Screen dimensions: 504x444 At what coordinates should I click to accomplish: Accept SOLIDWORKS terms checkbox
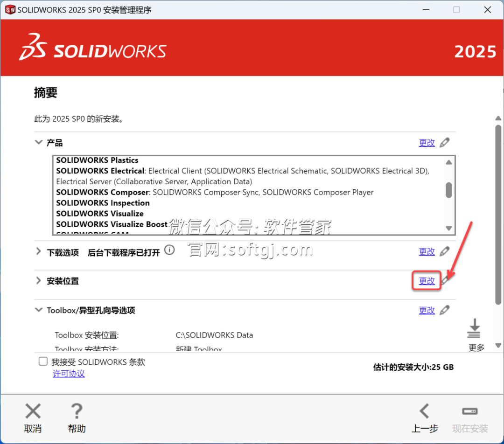pos(43,361)
